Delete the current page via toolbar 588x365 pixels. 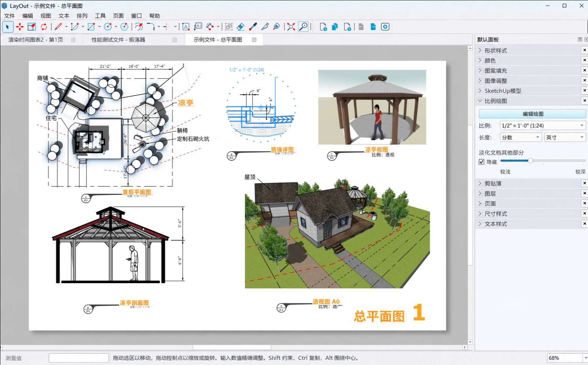[x=347, y=27]
